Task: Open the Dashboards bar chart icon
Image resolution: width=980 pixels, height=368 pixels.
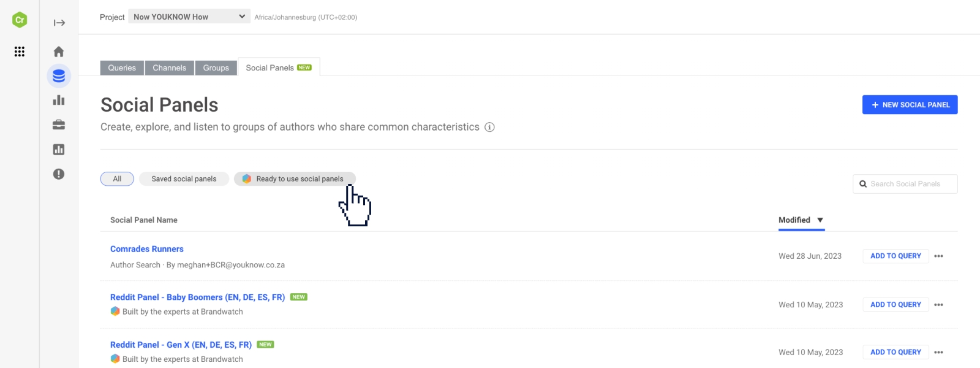Action: [59, 100]
